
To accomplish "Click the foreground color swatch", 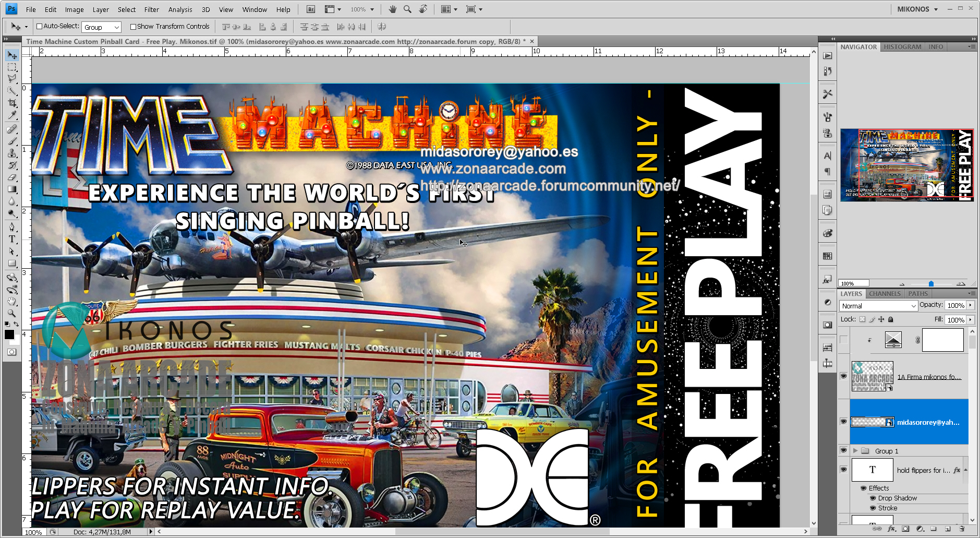I will pyautogui.click(x=9, y=335).
